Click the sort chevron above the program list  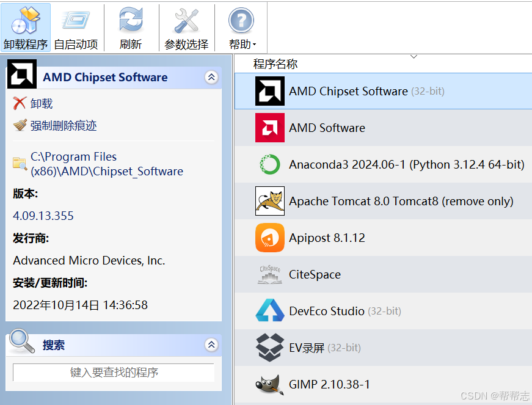coord(414,57)
